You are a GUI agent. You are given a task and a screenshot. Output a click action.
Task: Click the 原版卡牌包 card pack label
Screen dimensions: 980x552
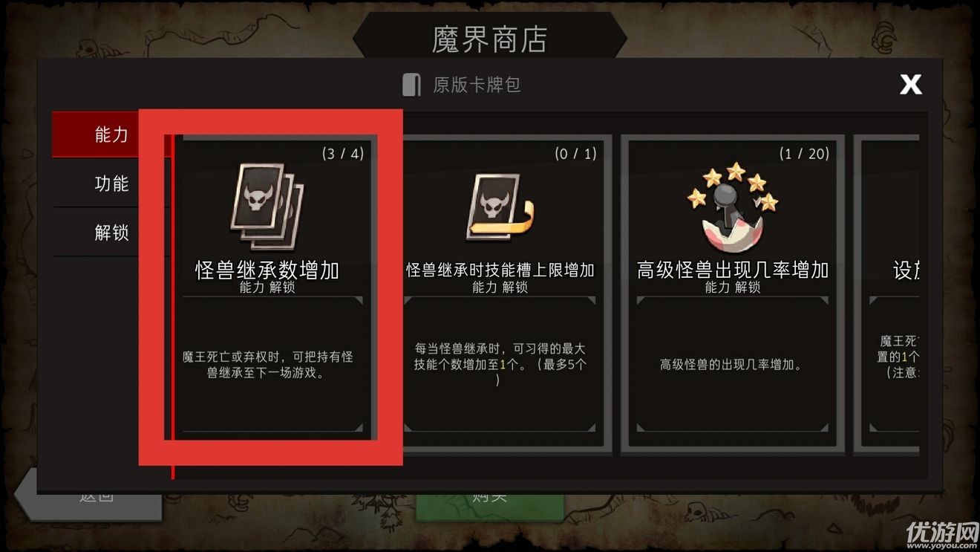477,85
